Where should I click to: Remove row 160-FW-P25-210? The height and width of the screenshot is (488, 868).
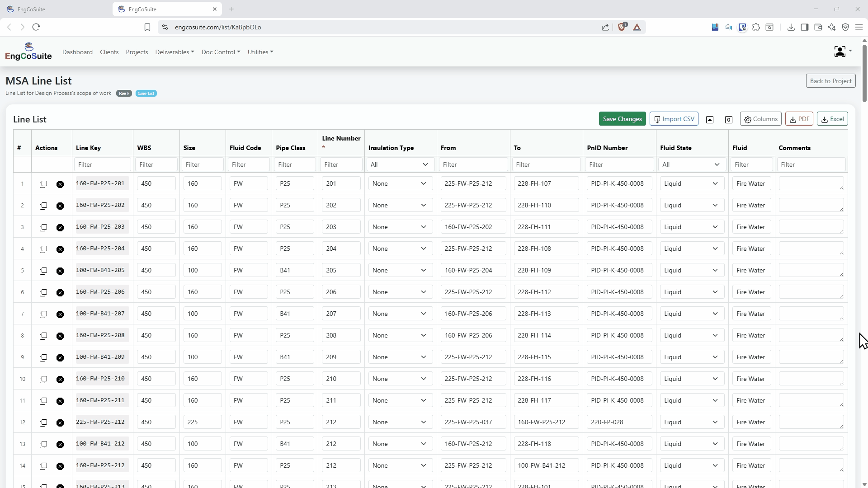60,380
